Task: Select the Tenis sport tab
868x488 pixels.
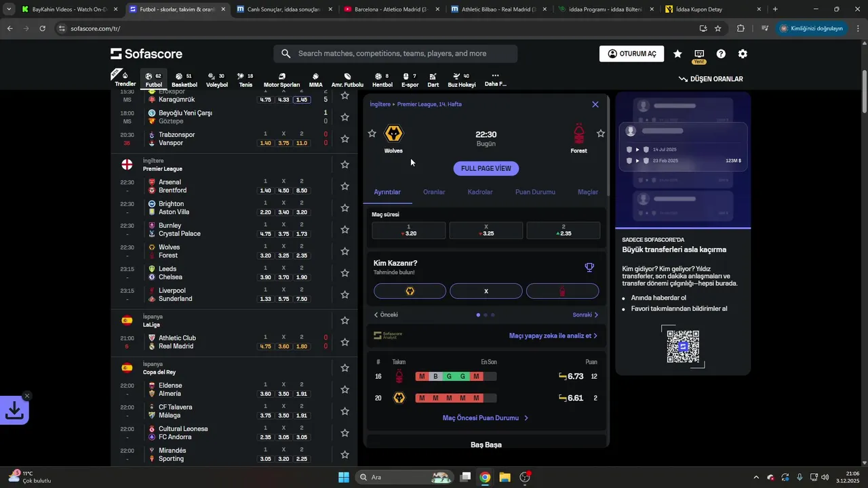Action: pyautogui.click(x=245, y=79)
